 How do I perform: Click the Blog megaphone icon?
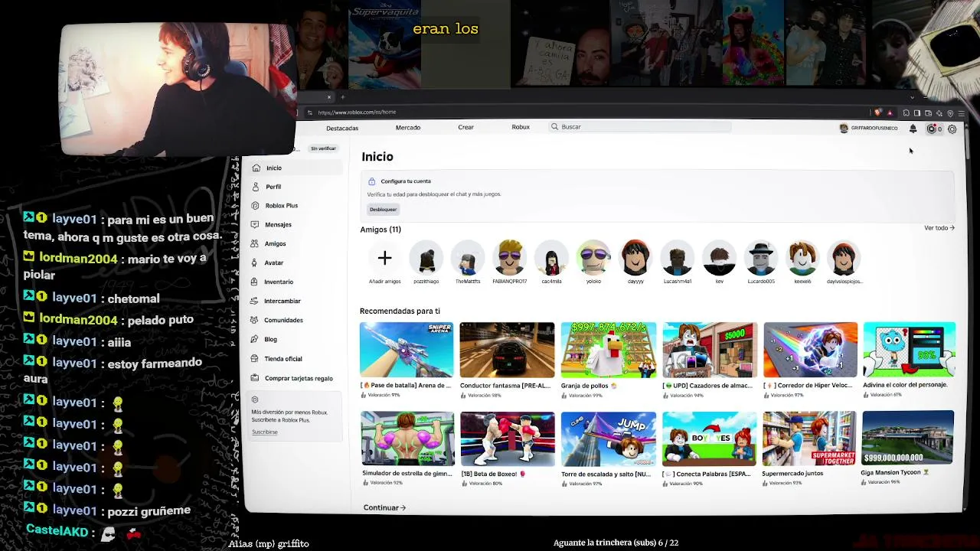click(x=256, y=339)
